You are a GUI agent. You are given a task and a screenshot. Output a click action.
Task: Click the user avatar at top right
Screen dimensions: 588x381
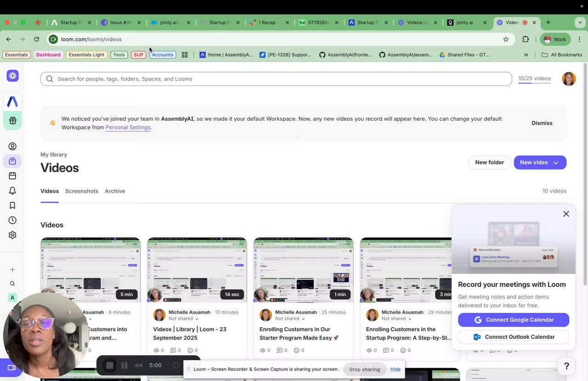[569, 78]
